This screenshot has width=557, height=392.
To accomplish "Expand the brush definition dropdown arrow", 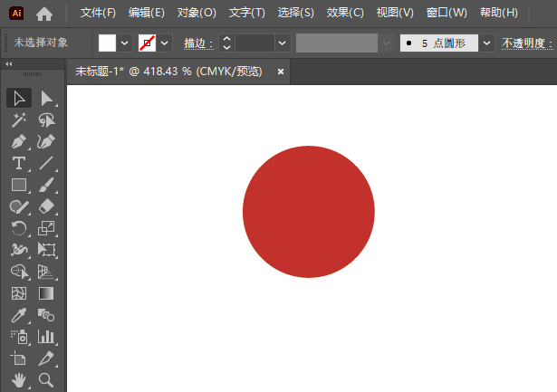I will [486, 43].
